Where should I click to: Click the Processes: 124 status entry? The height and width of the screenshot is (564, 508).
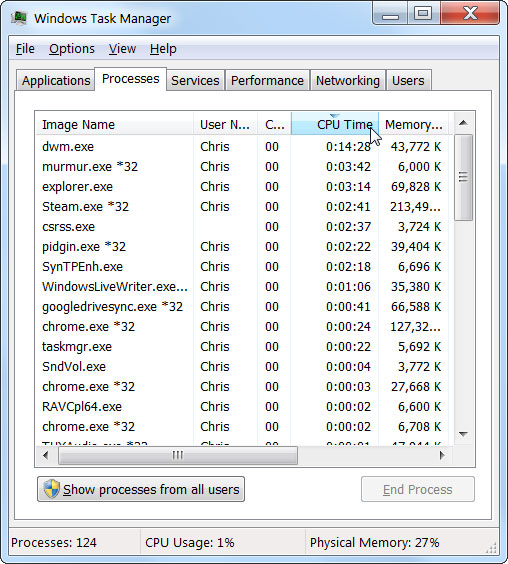pyautogui.click(x=54, y=542)
